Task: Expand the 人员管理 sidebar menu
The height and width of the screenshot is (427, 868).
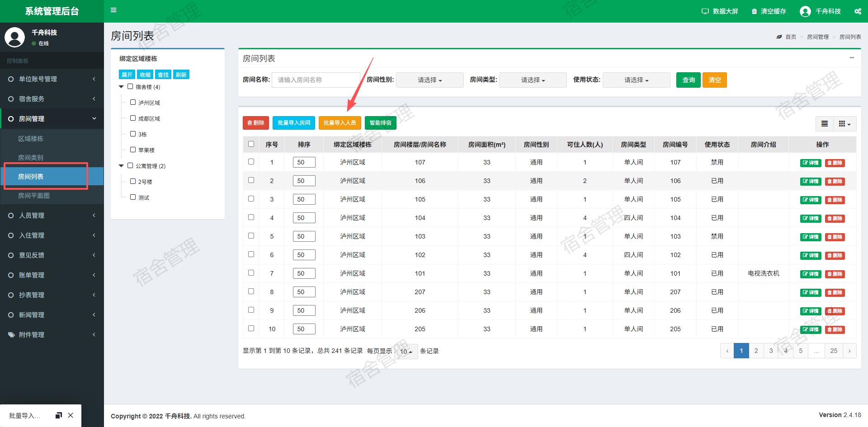Action: pos(52,216)
